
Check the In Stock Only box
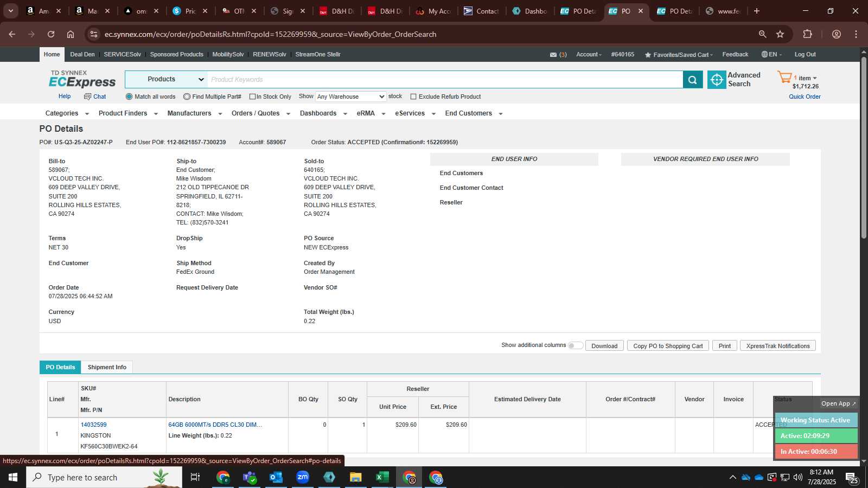[252, 97]
